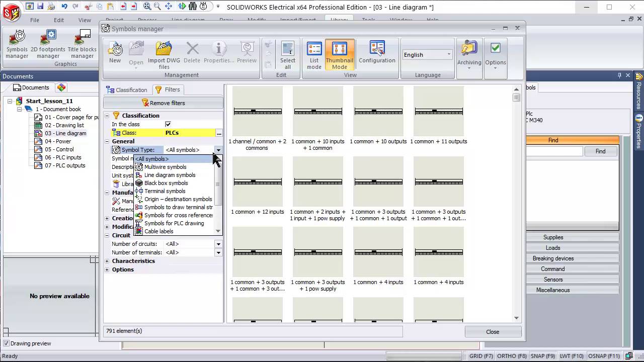Select 03 - Line diagram in tree

[65, 133]
